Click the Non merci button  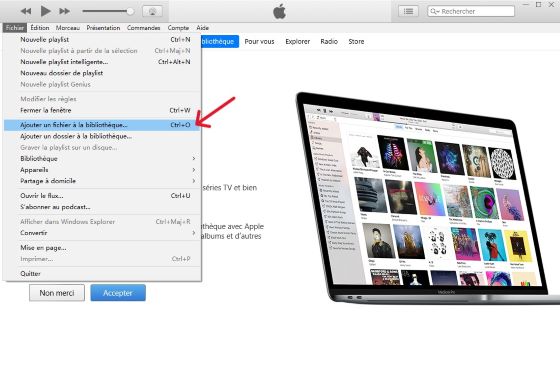tap(57, 293)
